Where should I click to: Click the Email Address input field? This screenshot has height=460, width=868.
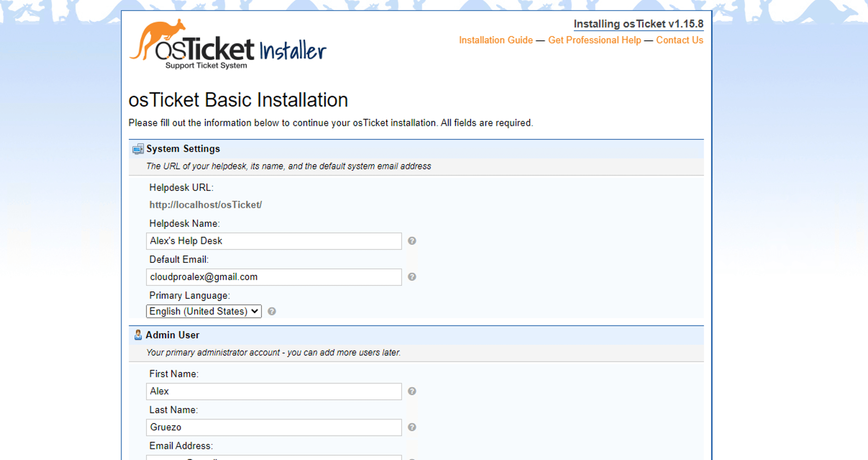point(274,457)
